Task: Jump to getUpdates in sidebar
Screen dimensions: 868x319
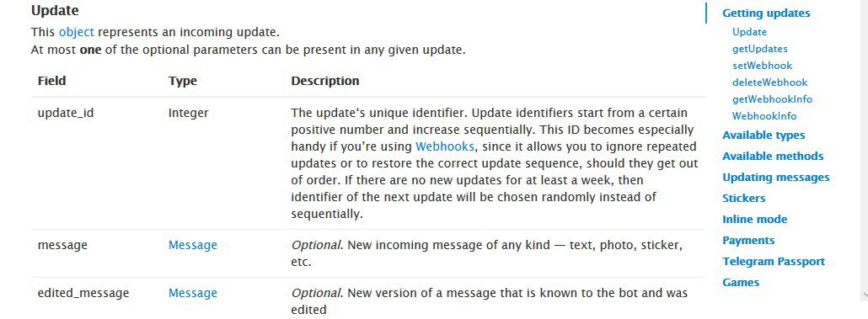Action: point(759,49)
